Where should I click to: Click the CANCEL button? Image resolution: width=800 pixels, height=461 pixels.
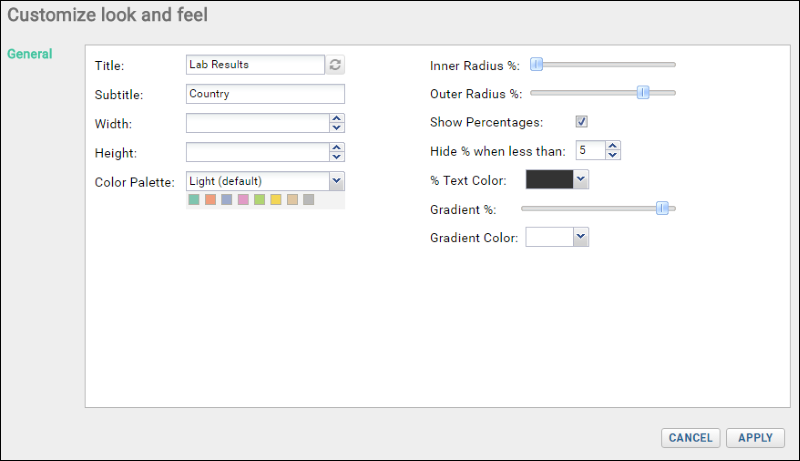click(x=690, y=438)
